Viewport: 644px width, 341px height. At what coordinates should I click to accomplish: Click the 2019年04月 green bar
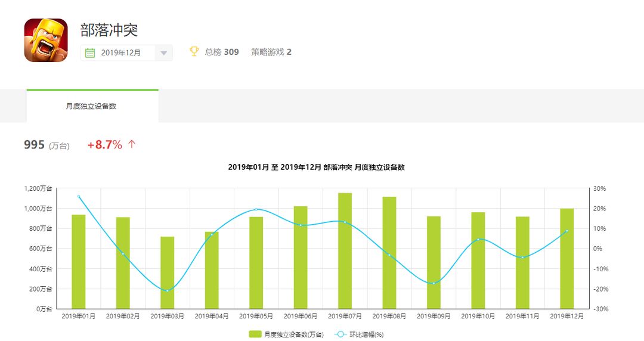pyautogui.click(x=212, y=270)
